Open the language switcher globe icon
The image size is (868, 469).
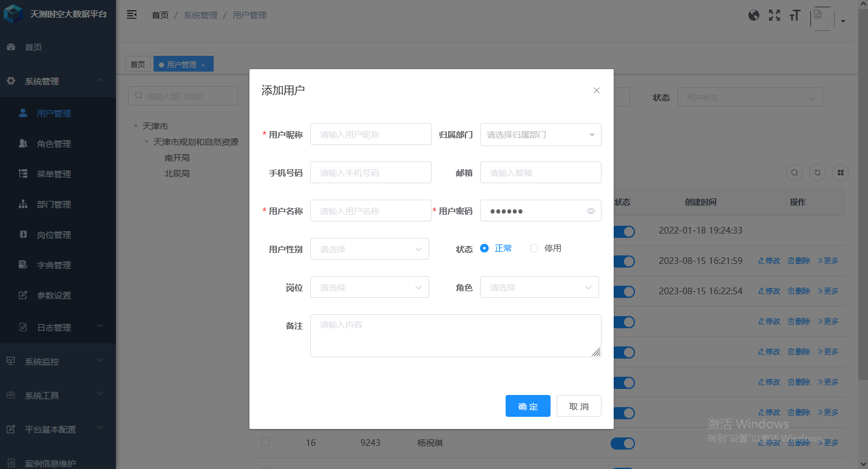tap(754, 15)
